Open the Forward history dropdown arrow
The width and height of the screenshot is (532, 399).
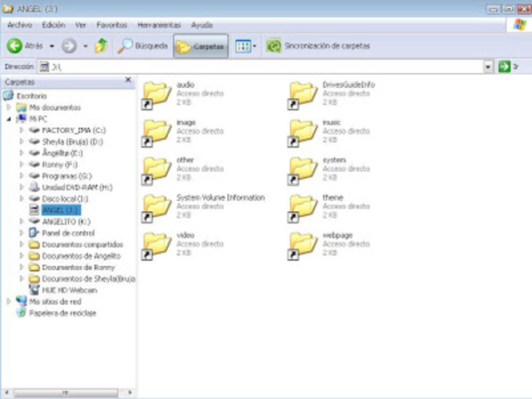86,47
